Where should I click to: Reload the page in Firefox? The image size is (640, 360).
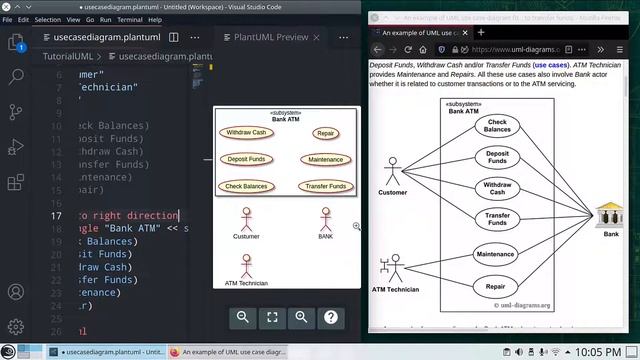[x=407, y=49]
